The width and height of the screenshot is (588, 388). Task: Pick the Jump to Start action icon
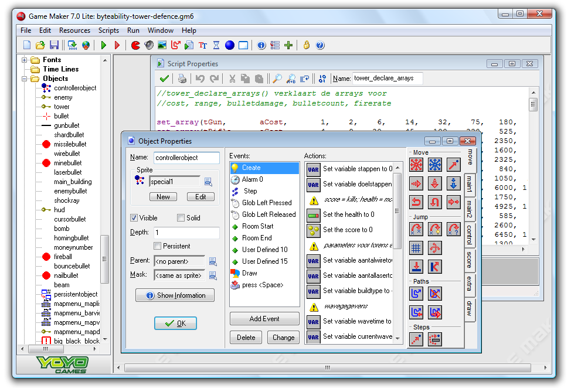tap(435, 229)
